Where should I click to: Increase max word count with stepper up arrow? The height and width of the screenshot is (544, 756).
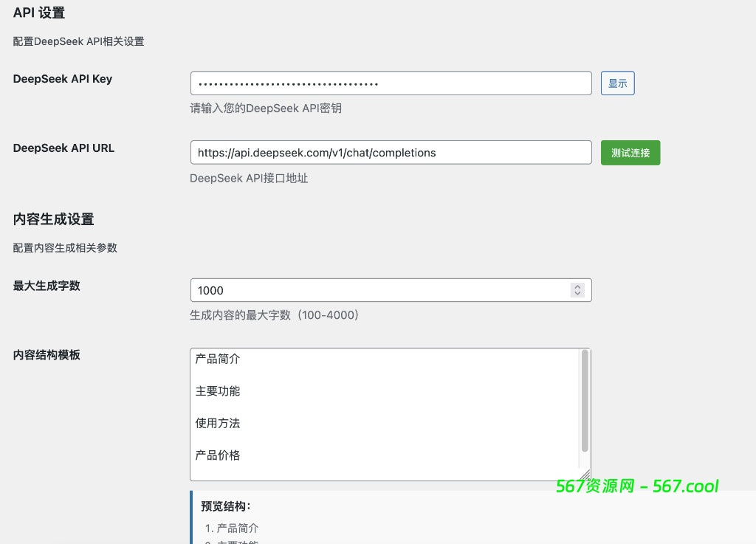tap(577, 286)
